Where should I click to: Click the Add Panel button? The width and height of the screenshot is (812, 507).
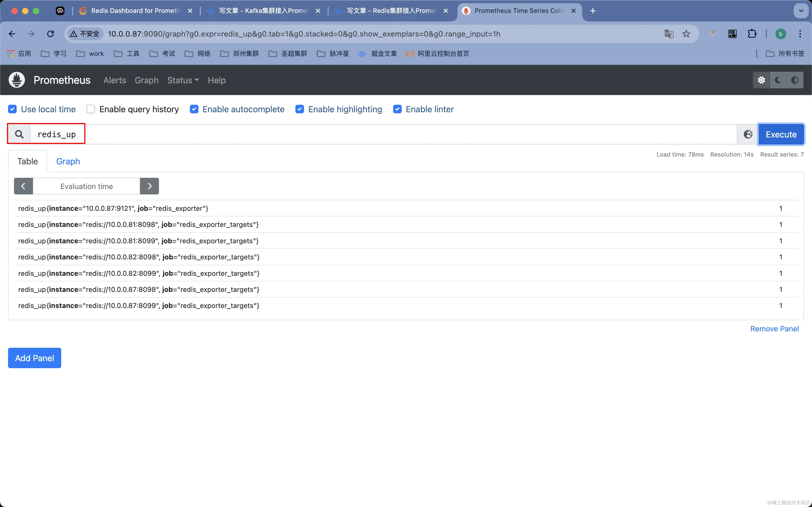35,358
